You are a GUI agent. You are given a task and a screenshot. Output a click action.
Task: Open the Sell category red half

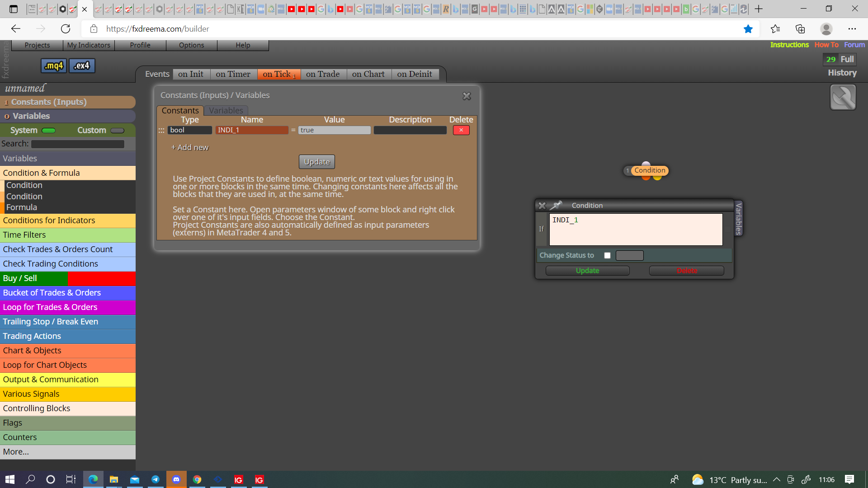pyautogui.click(x=102, y=278)
